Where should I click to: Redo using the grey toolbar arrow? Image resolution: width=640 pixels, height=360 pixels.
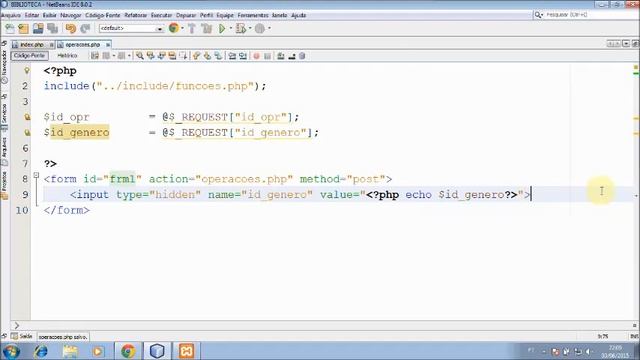(85, 29)
